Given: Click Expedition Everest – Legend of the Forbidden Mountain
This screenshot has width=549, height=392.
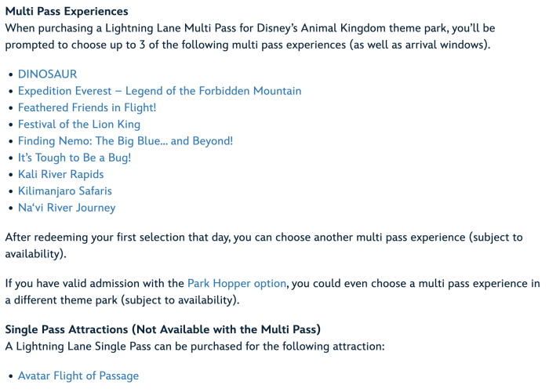Looking at the screenshot, I should coord(159,91).
